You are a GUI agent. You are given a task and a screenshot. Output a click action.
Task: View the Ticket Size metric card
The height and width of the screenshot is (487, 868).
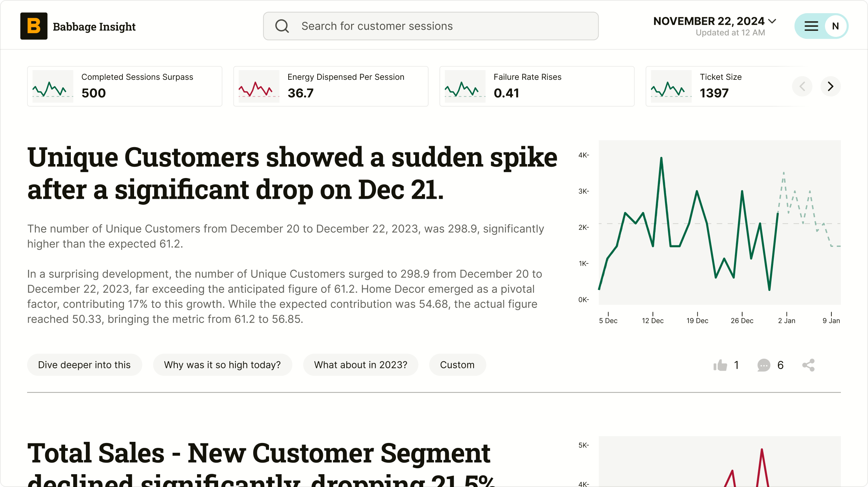[716, 86]
